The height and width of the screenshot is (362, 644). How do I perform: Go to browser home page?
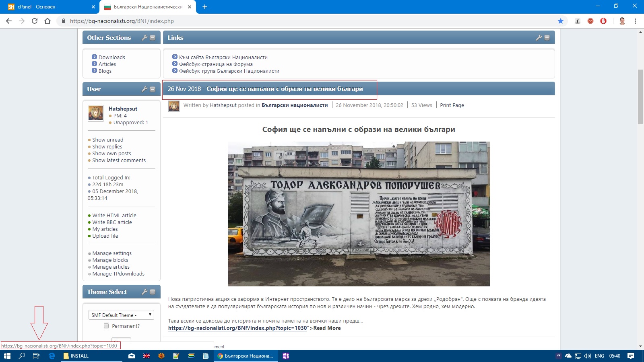[47, 21]
